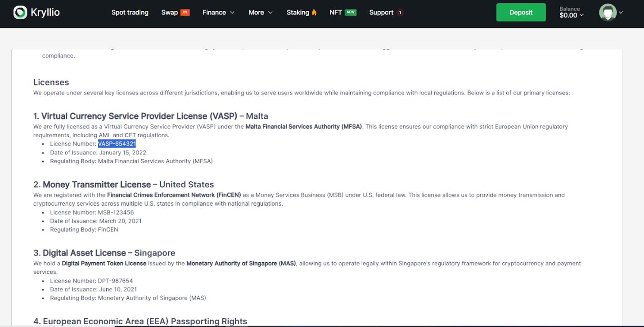
Task: Click Date of Issuance January 15, 2022
Action: (x=98, y=152)
